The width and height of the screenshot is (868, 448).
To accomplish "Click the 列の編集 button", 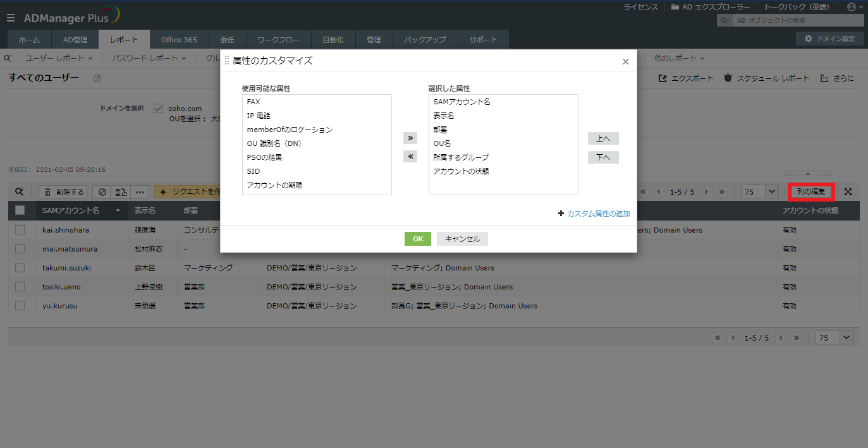I will pyautogui.click(x=811, y=191).
